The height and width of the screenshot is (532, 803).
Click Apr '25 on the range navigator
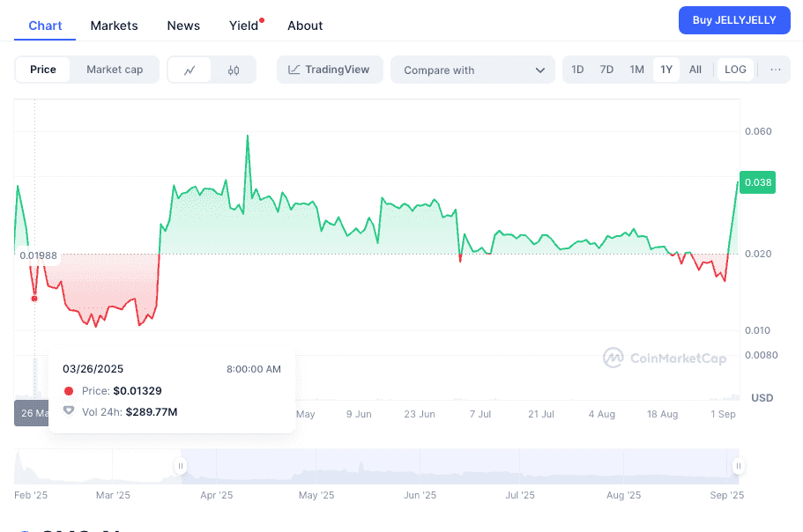(x=216, y=495)
